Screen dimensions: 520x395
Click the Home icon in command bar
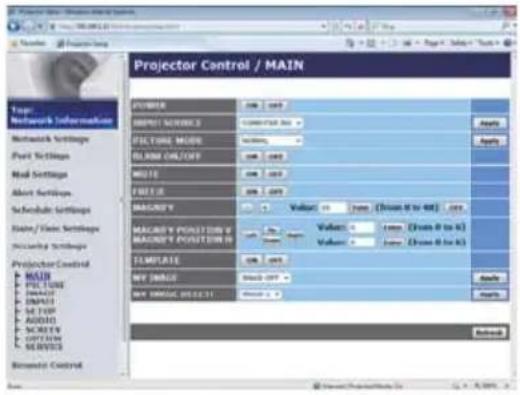point(350,43)
